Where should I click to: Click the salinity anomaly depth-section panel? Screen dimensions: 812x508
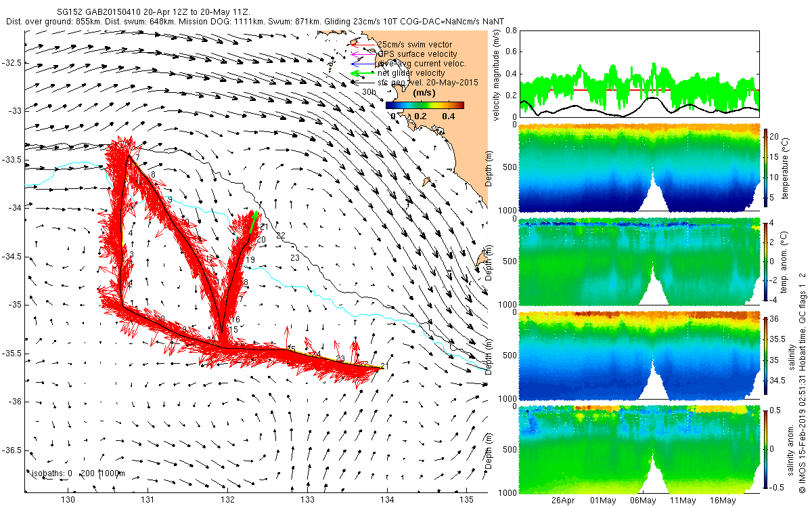(x=639, y=448)
